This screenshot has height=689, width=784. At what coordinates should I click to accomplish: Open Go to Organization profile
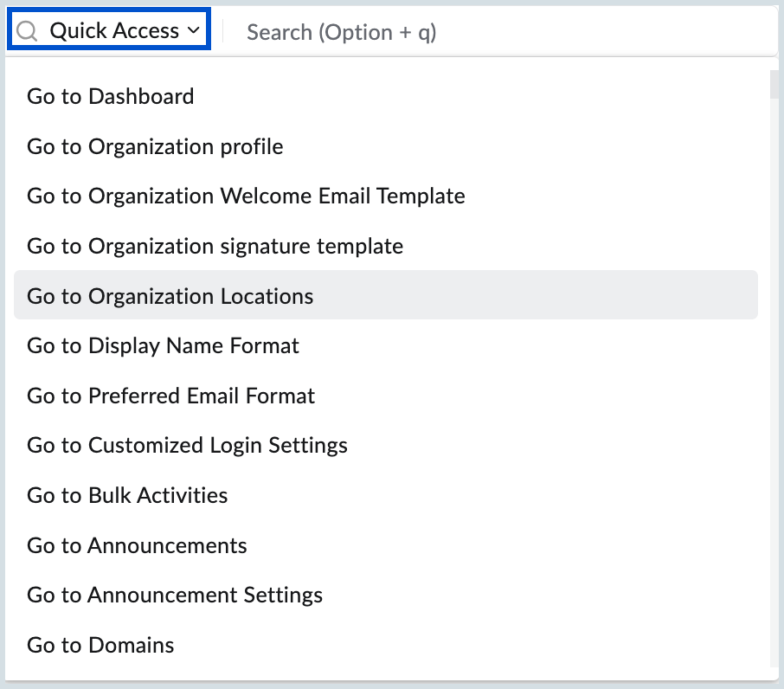[x=155, y=146]
